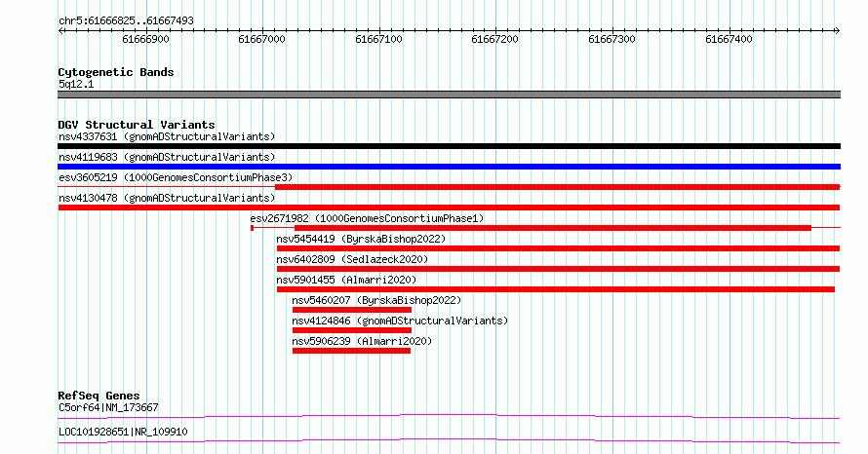Viewport: 868px width, 454px height.
Task: Click the blue nsv4119683 variant bar
Action: [x=449, y=167]
